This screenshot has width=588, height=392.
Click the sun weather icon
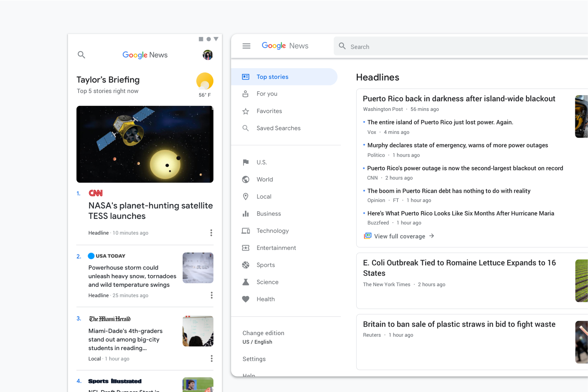coord(205,81)
